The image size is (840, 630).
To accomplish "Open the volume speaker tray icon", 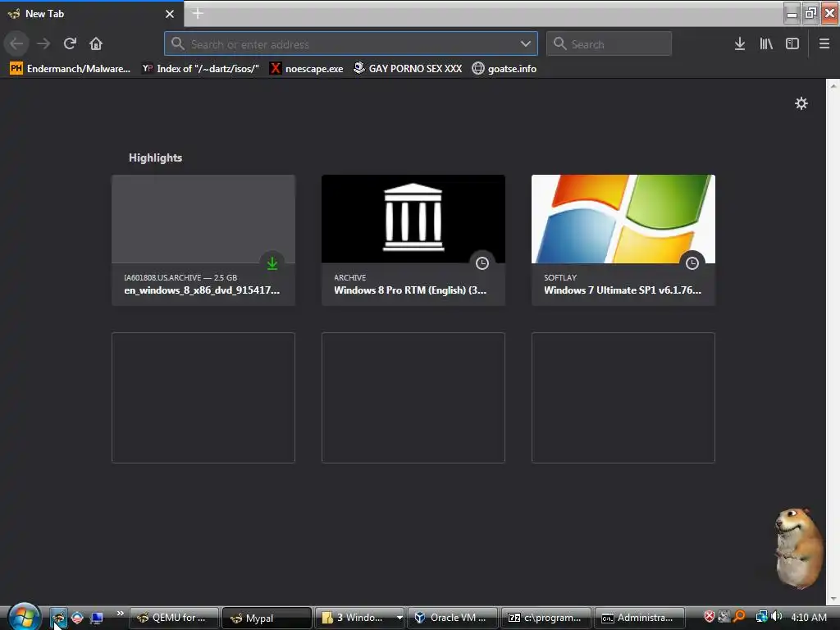I will click(x=776, y=617).
